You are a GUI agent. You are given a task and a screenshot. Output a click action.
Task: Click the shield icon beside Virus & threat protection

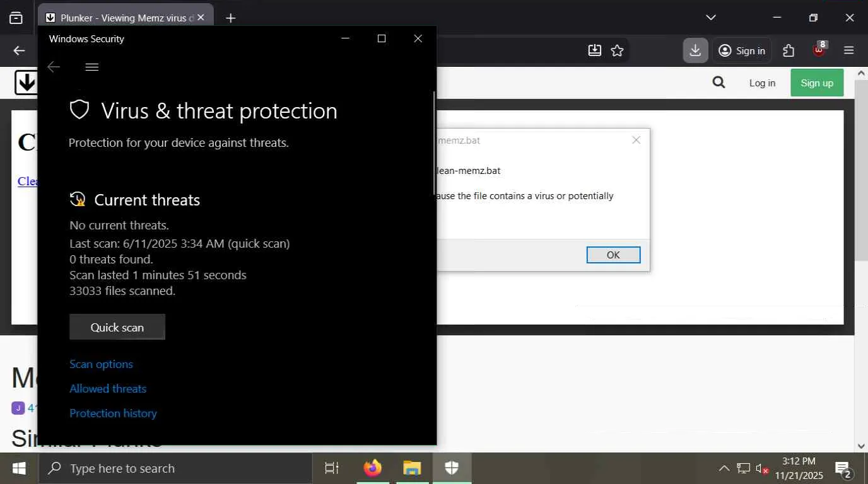(79, 110)
